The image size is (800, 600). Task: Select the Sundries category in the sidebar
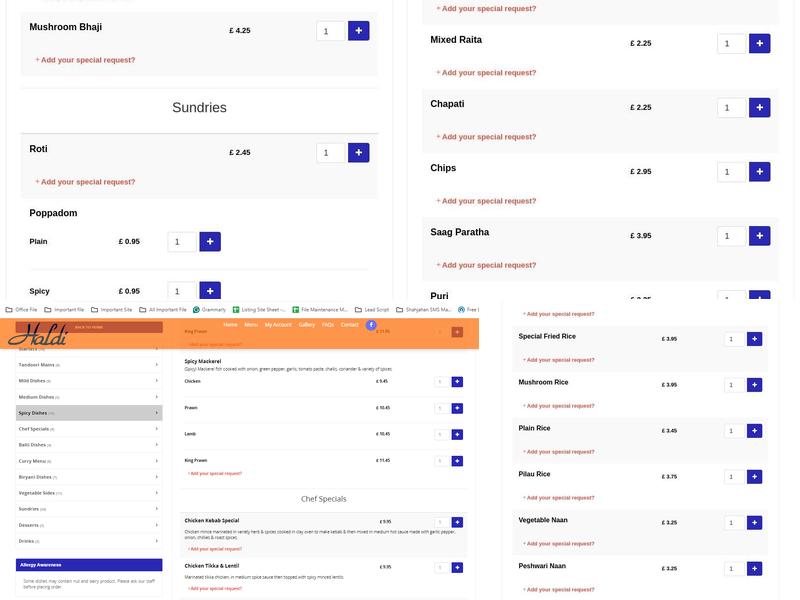coord(88,509)
